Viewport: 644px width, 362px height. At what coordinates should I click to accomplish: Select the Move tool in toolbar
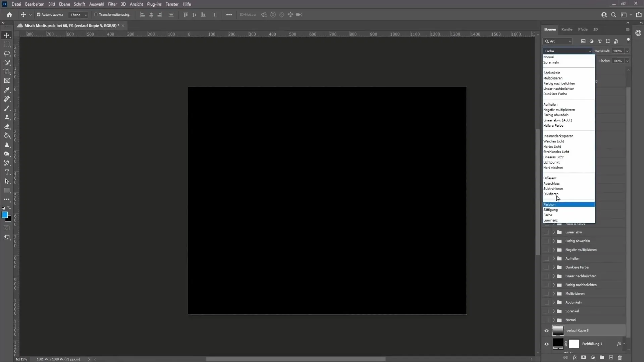(7, 35)
